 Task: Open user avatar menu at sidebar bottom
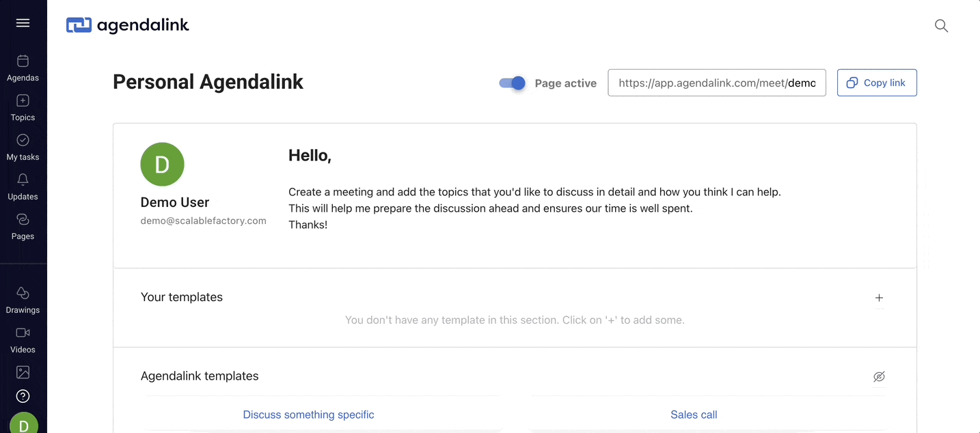(x=23, y=423)
